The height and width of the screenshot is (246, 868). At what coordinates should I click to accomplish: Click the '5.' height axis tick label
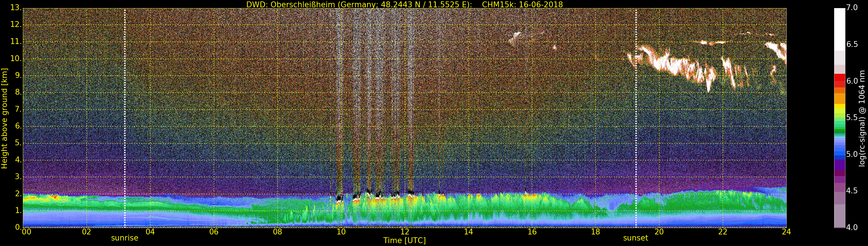pyautogui.click(x=18, y=143)
